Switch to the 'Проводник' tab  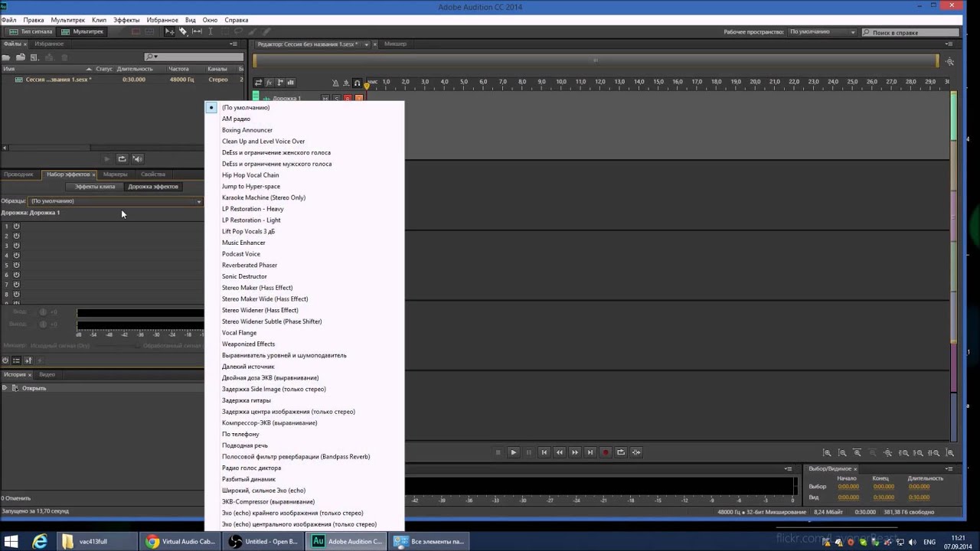click(18, 174)
